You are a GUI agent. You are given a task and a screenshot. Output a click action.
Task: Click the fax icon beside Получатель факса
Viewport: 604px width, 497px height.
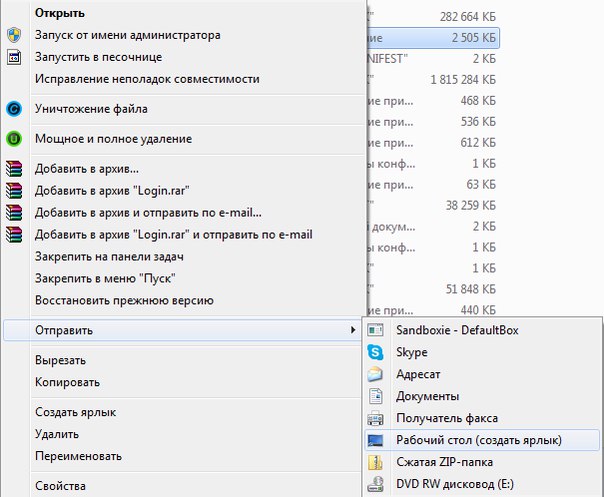tap(375, 418)
